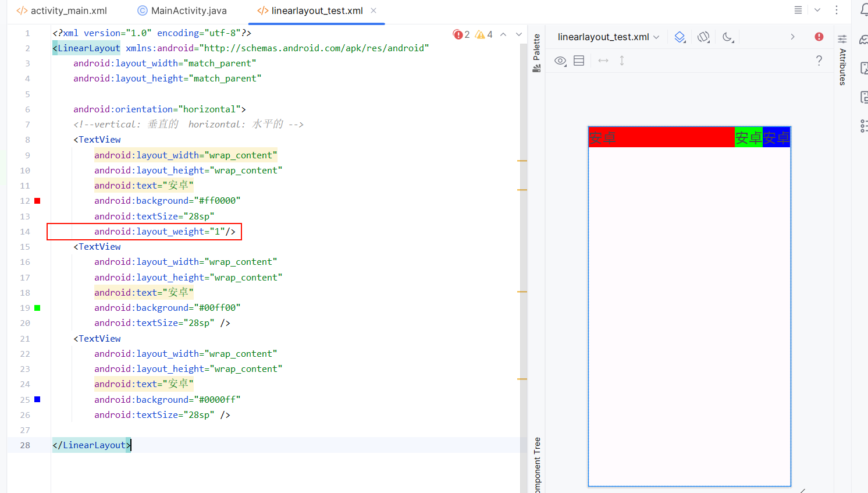Click the green color swatch in gutter
This screenshot has width=868, height=493.
pyautogui.click(x=37, y=308)
